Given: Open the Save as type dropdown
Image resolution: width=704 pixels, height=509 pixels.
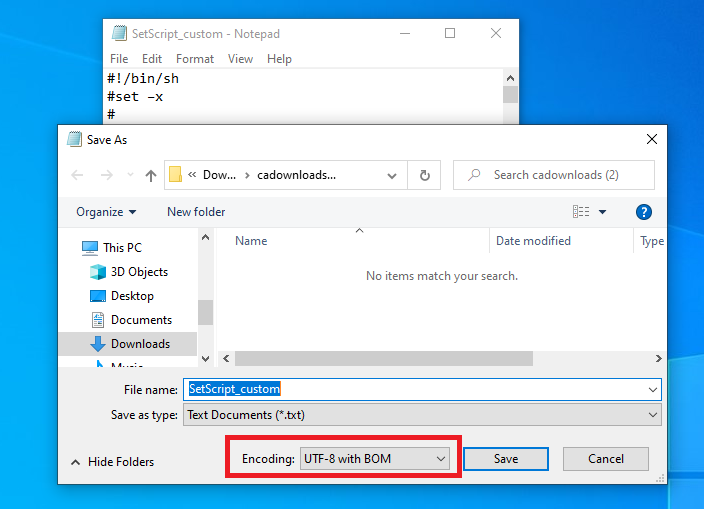Looking at the screenshot, I should (x=422, y=415).
